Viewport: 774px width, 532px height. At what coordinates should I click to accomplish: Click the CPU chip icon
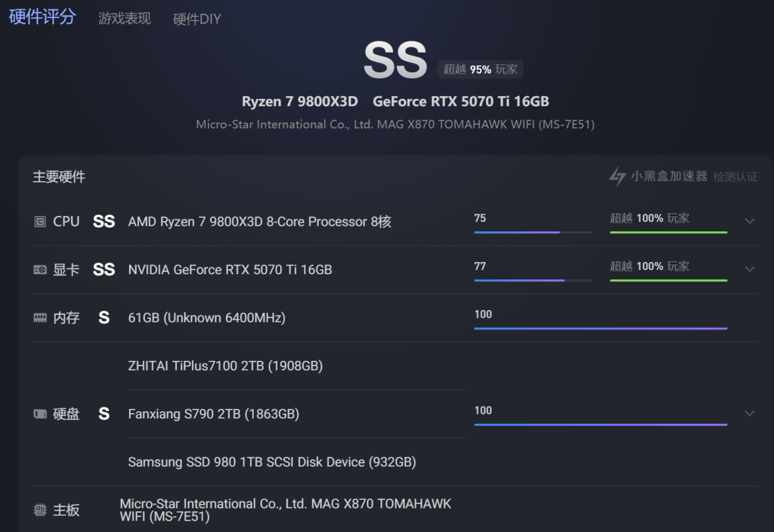[x=40, y=221]
